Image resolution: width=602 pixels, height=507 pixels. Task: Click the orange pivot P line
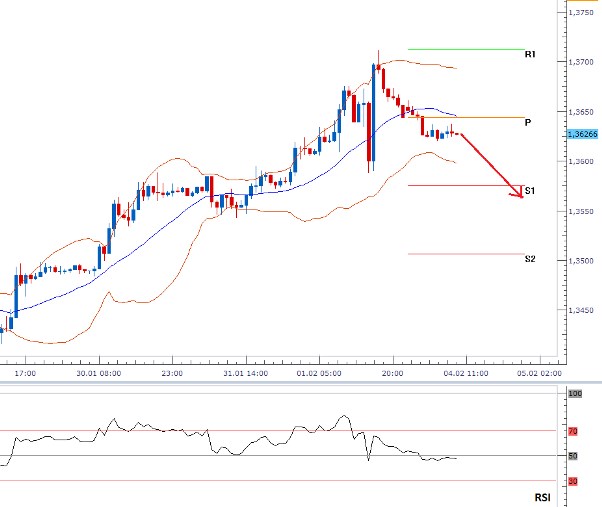pyautogui.click(x=466, y=117)
